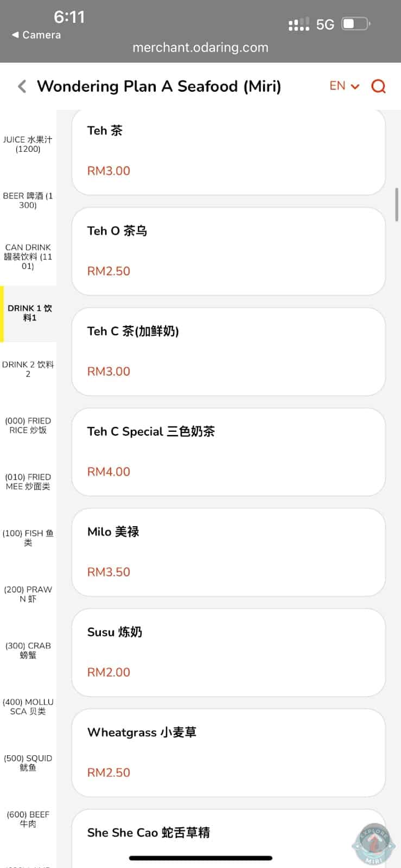Open the search magnifier icon
401x868 pixels.
click(378, 86)
